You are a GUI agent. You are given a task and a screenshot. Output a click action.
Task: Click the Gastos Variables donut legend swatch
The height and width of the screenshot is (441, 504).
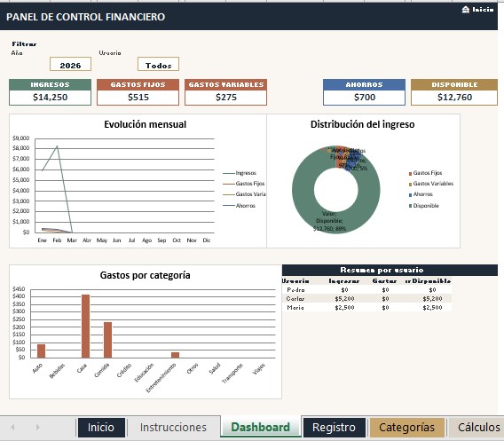(410, 185)
